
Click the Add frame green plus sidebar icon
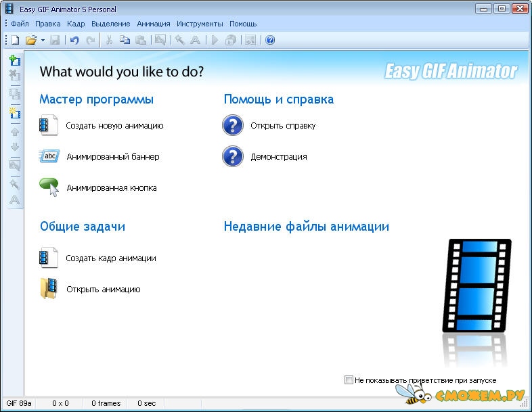[15, 60]
